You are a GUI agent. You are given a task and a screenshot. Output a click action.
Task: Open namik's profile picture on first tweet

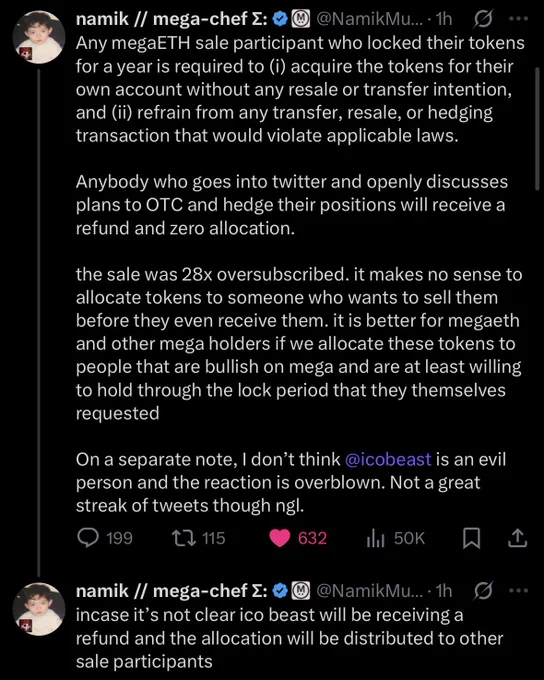point(39,37)
